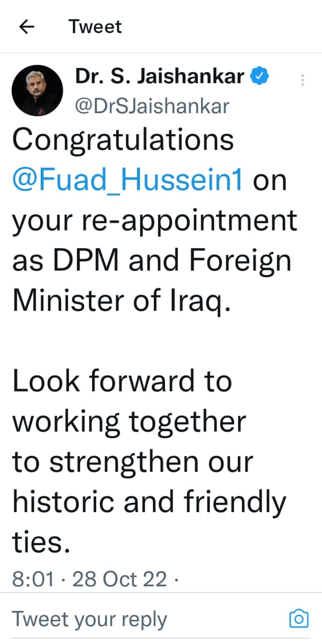Open Dr. S. Jaishankar's profile picture
Image resolution: width=322 pixels, height=644 pixels.
(x=37, y=91)
